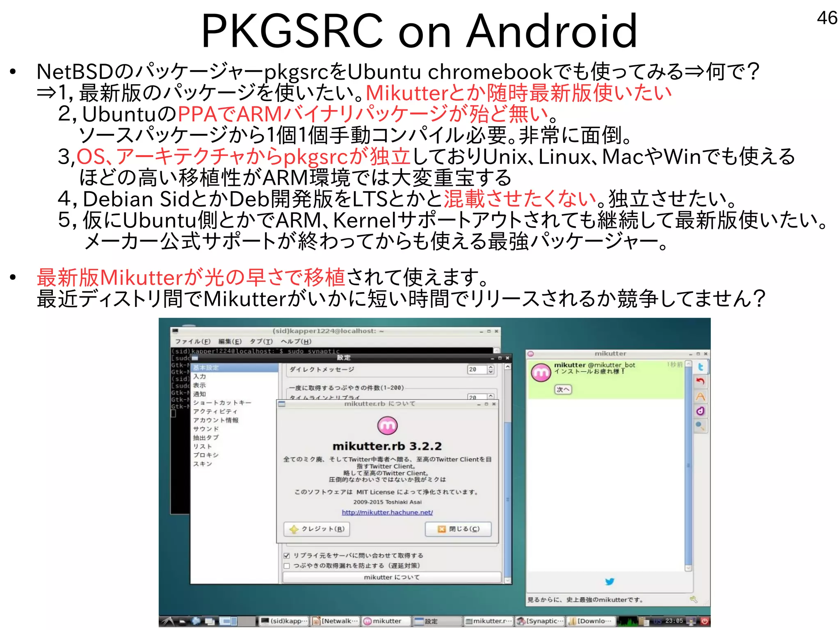840x630 pixels.
Task: Select アカウント情報 in the settings list
Action: click(x=235, y=420)
